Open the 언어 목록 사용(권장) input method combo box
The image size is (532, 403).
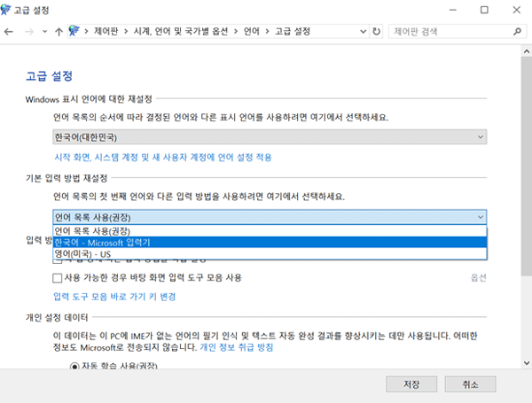270,217
